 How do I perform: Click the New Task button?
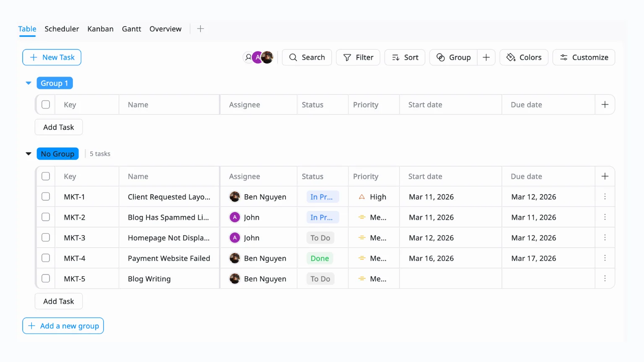52,57
